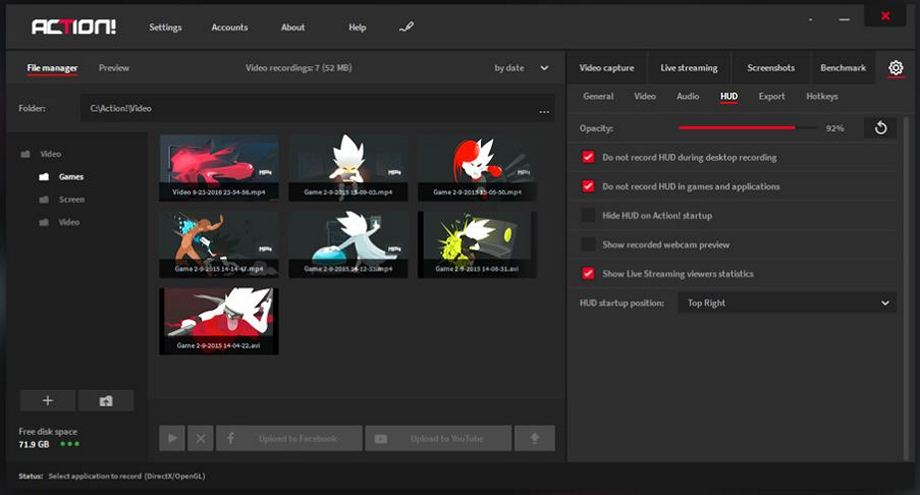Enable Hide HUD on Action! startup
Viewport: 920px width, 495px height.
[588, 215]
